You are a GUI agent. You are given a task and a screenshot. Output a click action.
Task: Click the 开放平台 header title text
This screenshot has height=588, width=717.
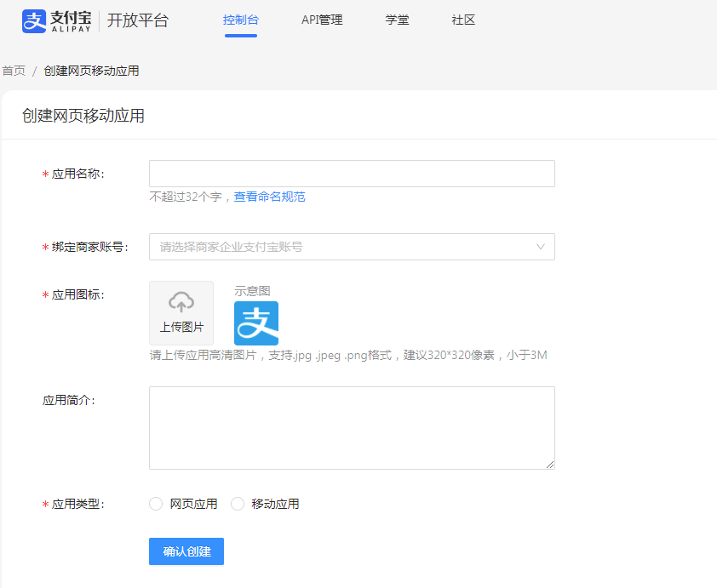[138, 21]
